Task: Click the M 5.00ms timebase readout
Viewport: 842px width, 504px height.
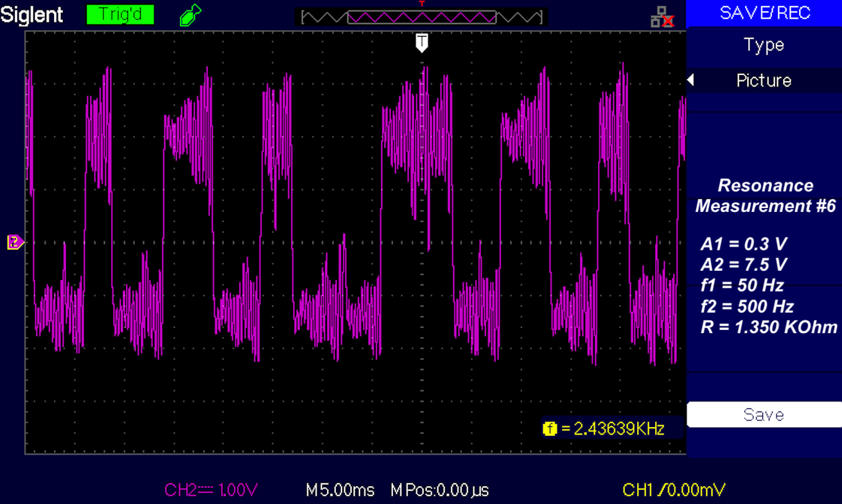Action: (x=340, y=491)
